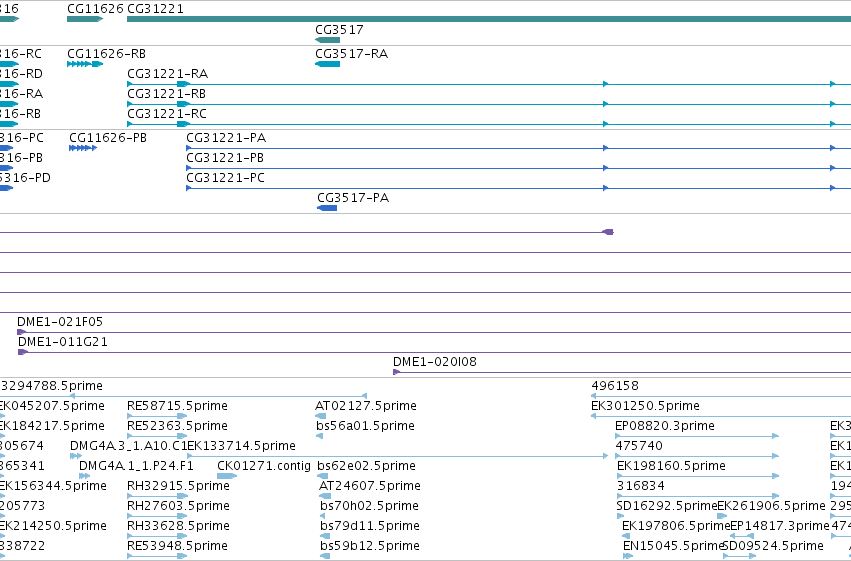Screen dimensions: 851x561
Task: Click feature DME1-011G21
Action: pyautogui.click(x=63, y=342)
